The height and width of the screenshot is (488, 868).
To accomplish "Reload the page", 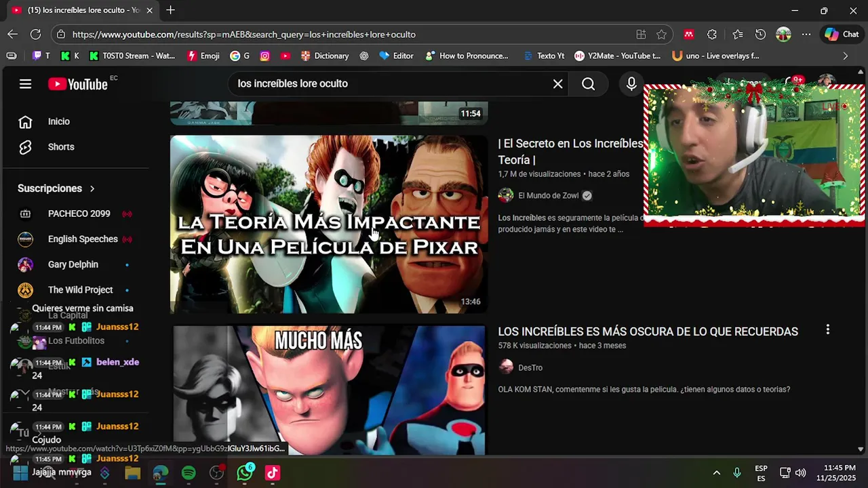I will (x=35, y=34).
